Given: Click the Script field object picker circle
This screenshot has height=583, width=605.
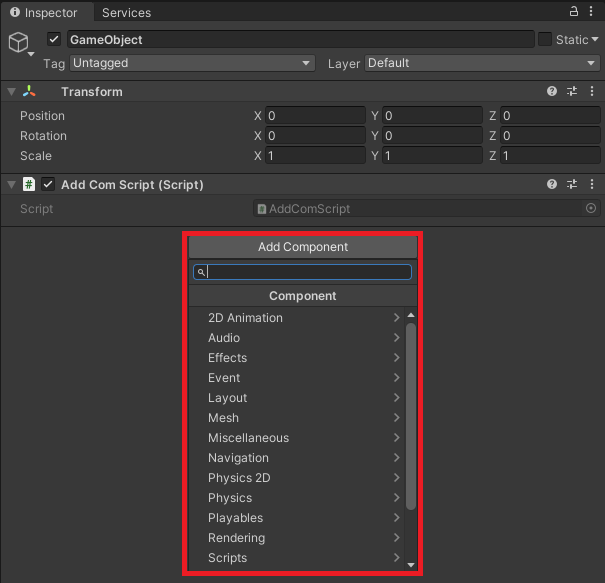Looking at the screenshot, I should click(590, 208).
